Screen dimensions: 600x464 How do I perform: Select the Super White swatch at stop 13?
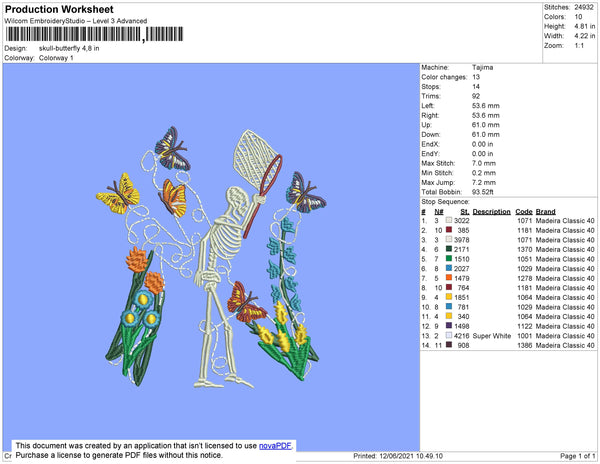[449, 335]
